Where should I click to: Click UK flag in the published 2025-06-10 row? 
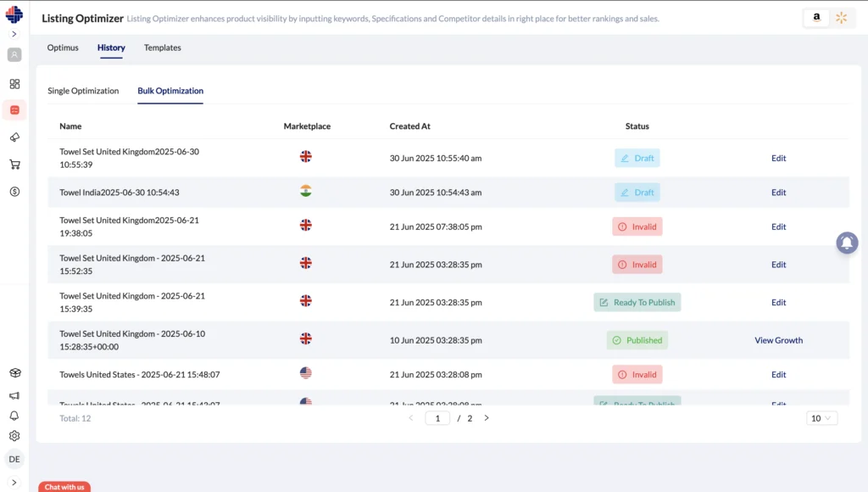pyautogui.click(x=305, y=338)
